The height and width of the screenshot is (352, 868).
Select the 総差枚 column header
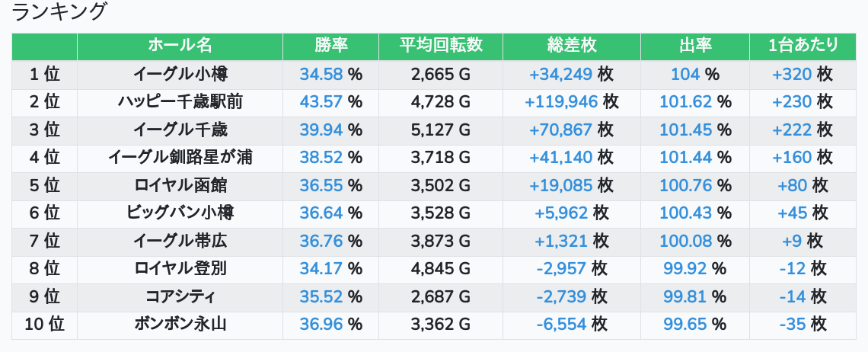571,46
